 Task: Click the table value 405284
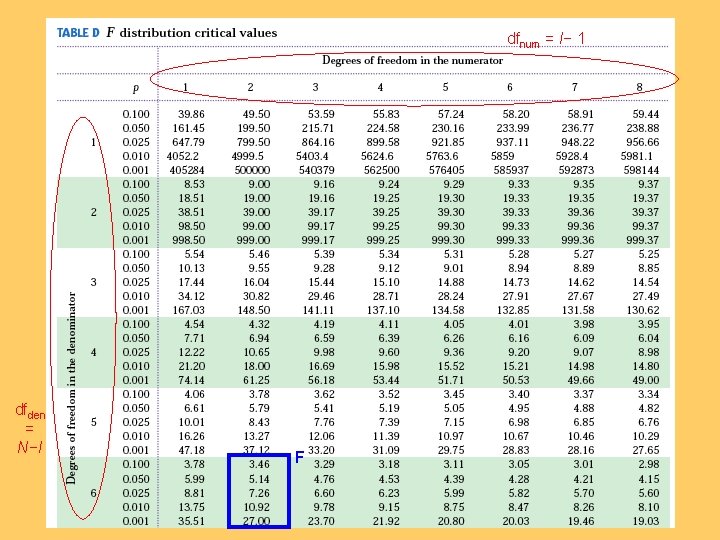[187, 170]
